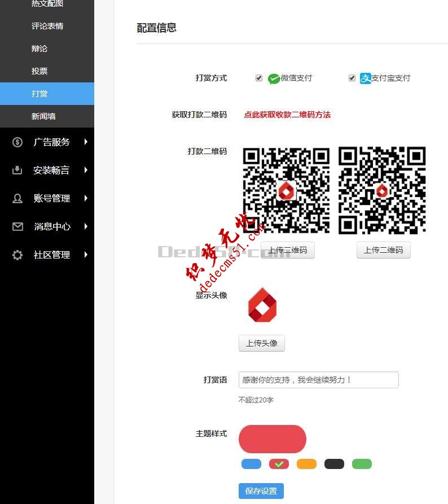This screenshot has height=504, width=448.
Task: Open the 评论表情 sidebar item
Action: 47,26
